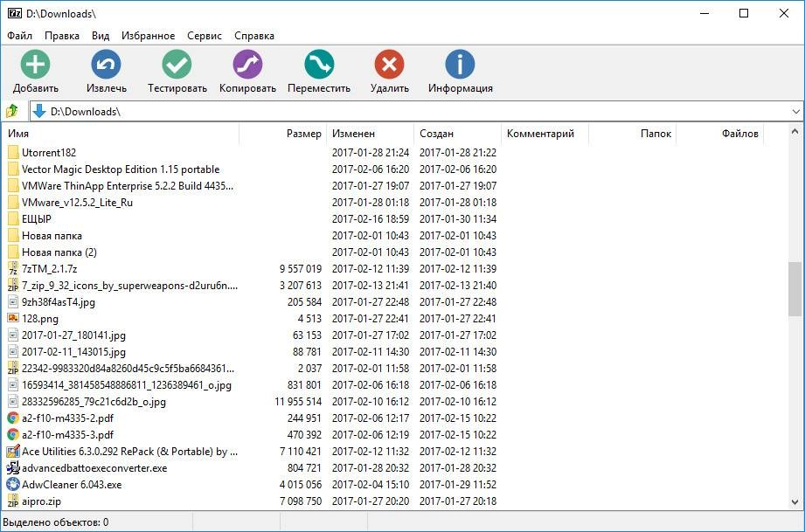This screenshot has height=532, width=805.
Task: Click the purple Копировать (Copy) icon
Action: (247, 65)
